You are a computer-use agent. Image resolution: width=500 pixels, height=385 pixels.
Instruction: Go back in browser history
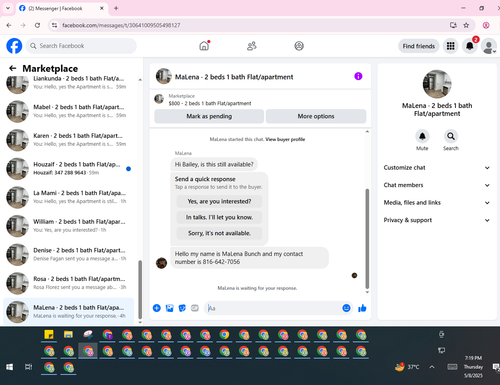[x=9, y=25]
